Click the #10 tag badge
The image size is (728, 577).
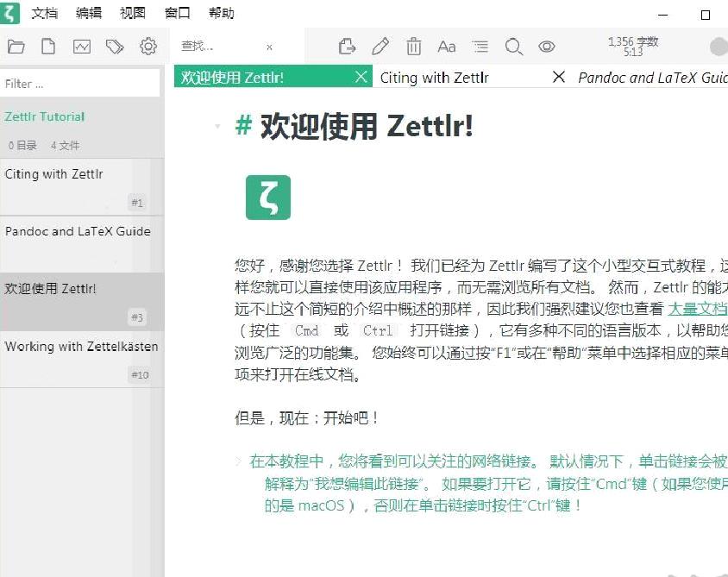[140, 374]
